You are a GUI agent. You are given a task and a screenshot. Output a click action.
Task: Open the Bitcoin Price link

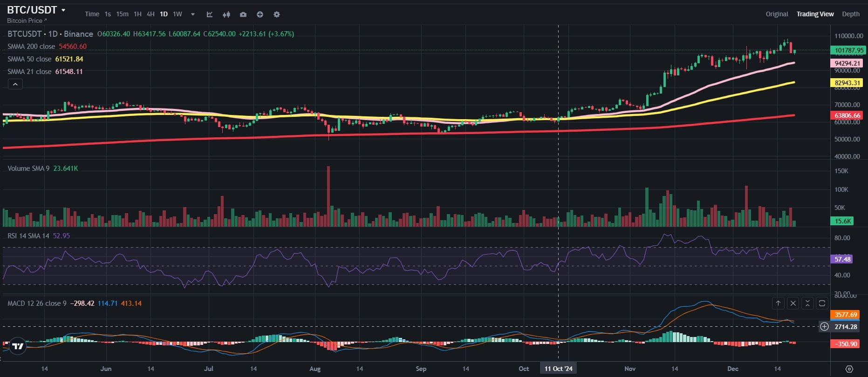tap(27, 20)
